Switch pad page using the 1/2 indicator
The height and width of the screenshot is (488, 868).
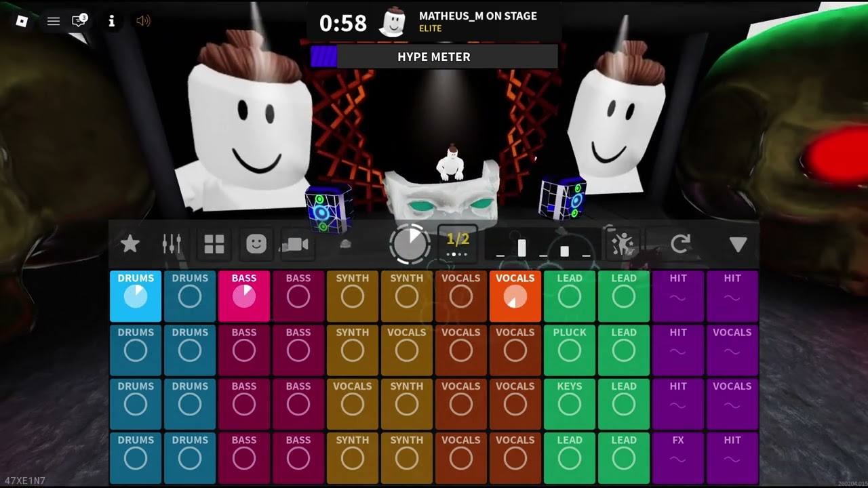(x=458, y=243)
